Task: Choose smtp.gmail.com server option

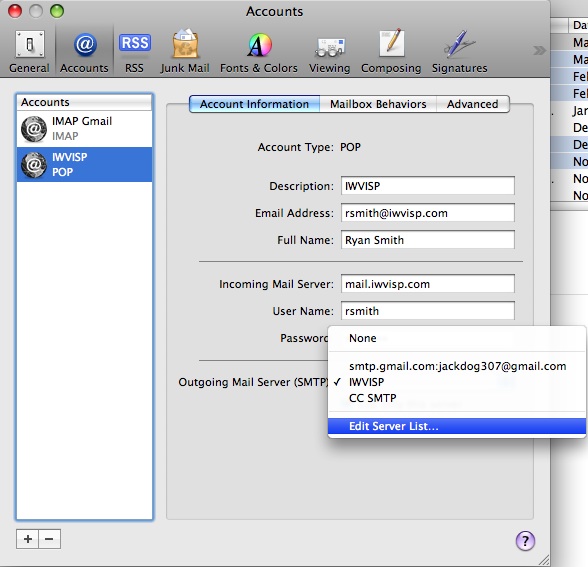Action: [x=457, y=366]
